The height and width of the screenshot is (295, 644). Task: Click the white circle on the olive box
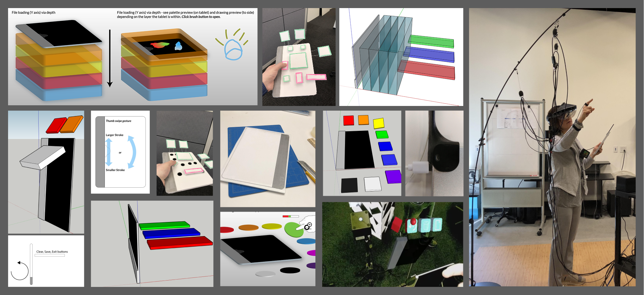pyautogui.click(x=360, y=219)
